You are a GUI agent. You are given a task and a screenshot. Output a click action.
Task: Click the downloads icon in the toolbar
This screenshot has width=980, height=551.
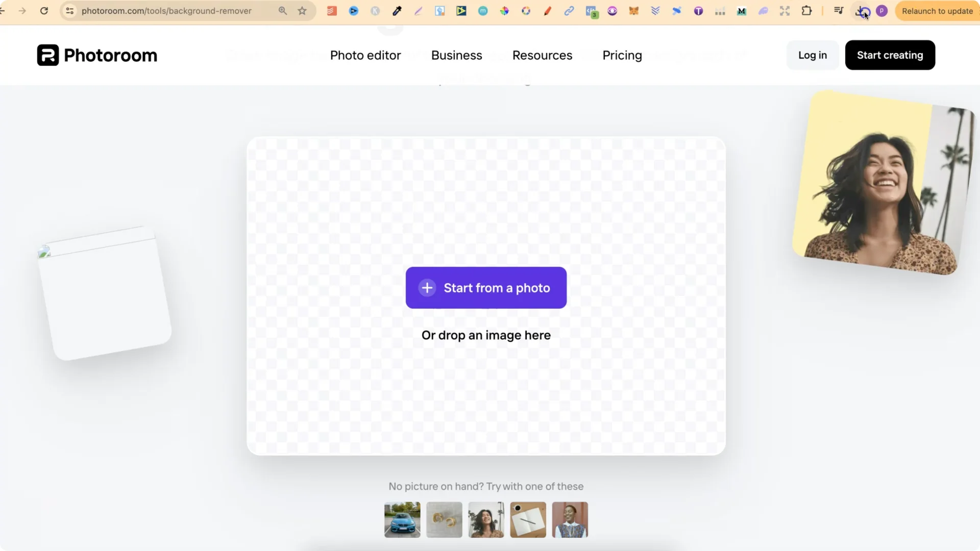[863, 11]
